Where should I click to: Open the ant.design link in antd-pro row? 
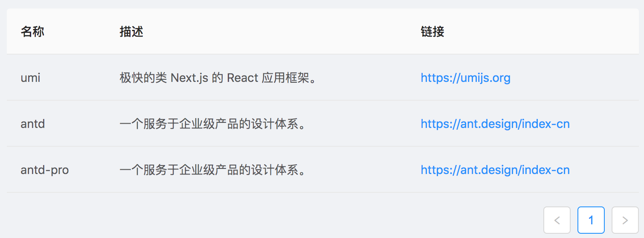(495, 170)
